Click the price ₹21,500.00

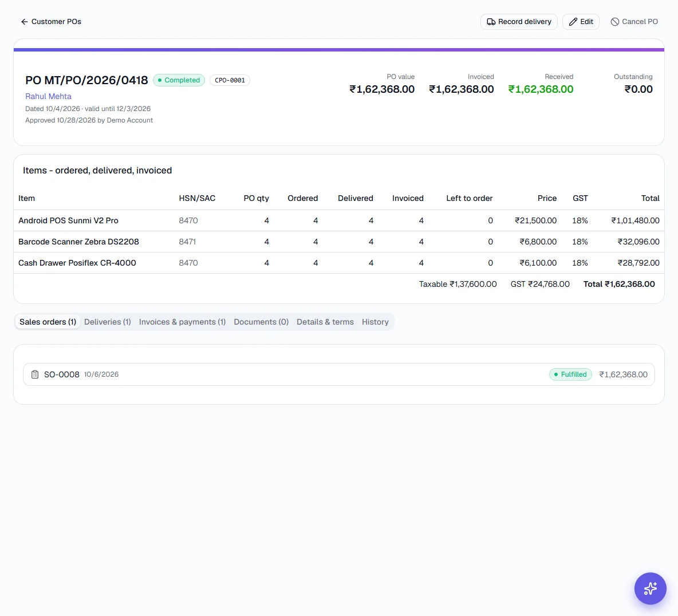[535, 220]
